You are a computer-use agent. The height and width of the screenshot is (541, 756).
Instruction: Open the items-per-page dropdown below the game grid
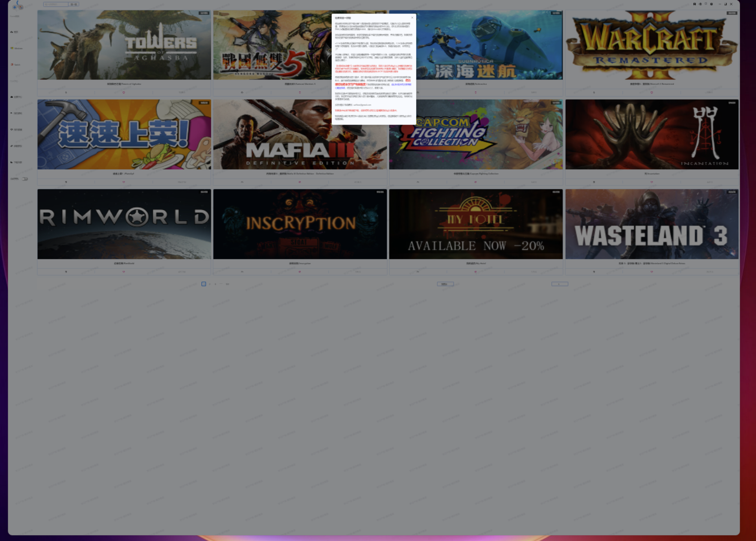click(445, 284)
